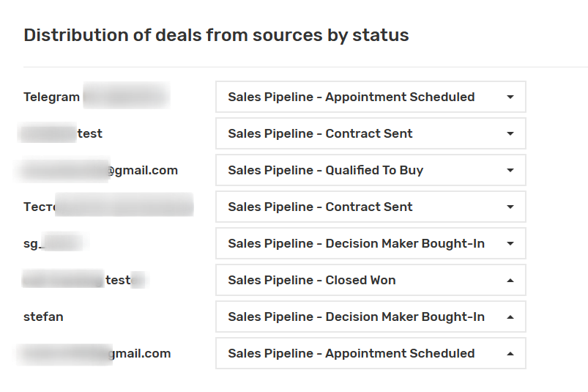Click the up arrow in stefan's status dropdown

tap(510, 317)
